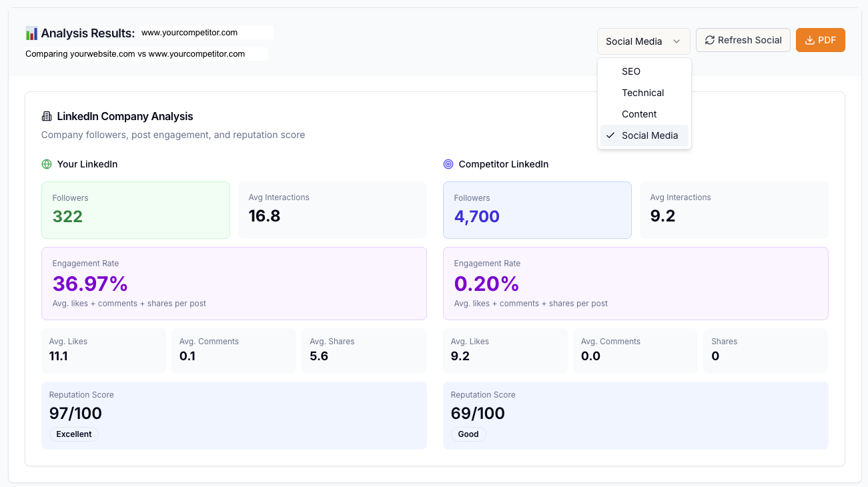
Task: Pick the Content option in dropdown
Action: pyautogui.click(x=639, y=114)
